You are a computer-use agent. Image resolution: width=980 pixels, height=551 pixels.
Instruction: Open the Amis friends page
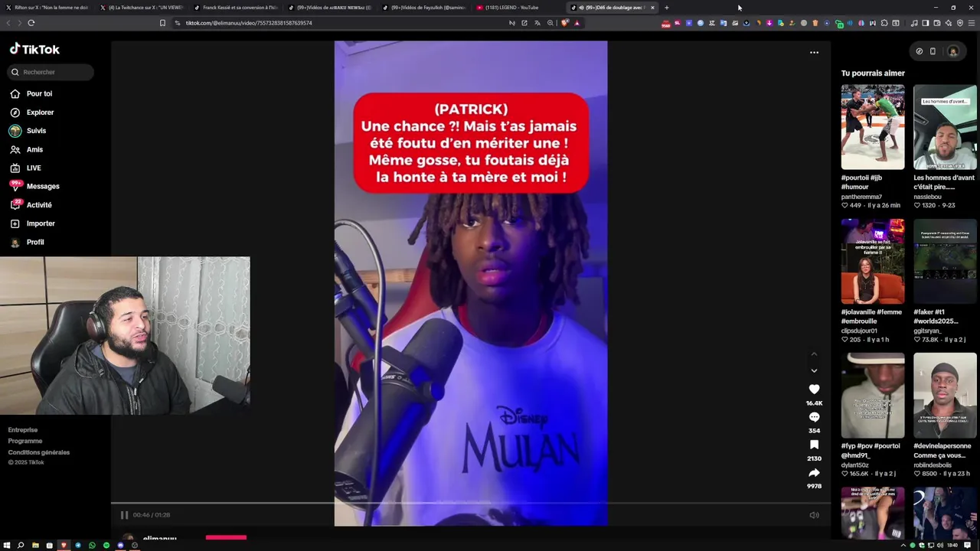point(28,149)
